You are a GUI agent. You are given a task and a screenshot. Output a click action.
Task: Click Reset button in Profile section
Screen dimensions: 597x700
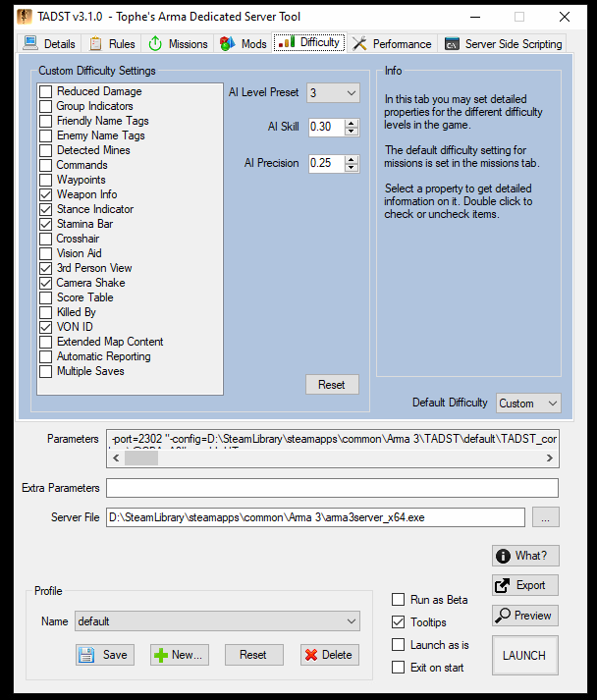click(x=253, y=655)
